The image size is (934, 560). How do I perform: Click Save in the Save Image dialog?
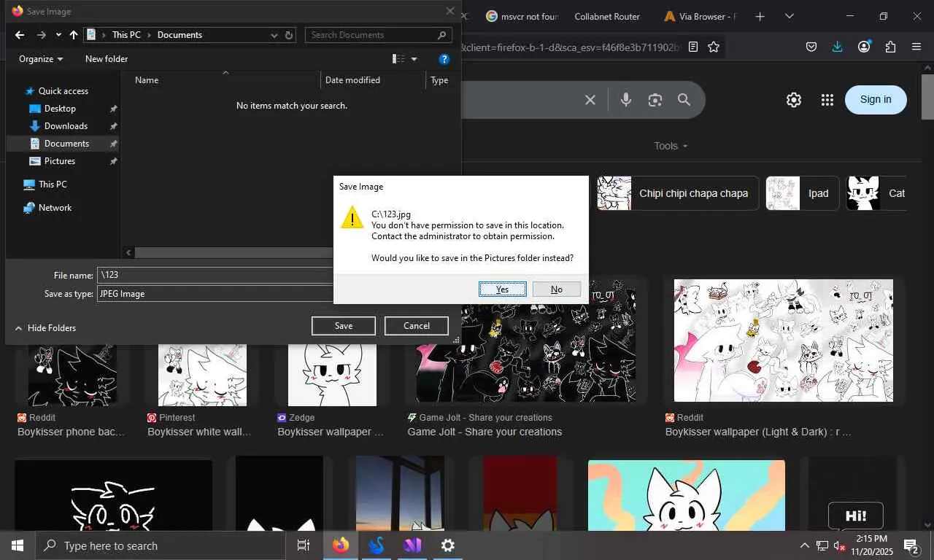344,326
